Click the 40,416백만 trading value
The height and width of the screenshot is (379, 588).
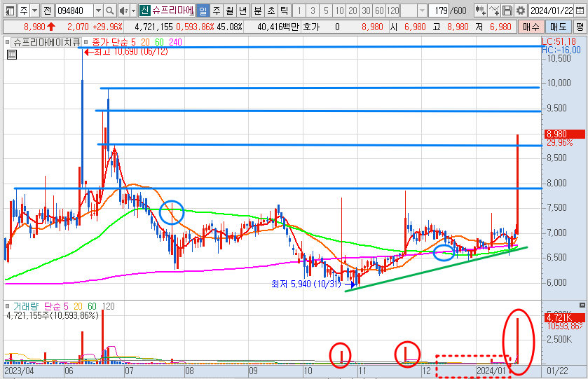tap(278, 27)
